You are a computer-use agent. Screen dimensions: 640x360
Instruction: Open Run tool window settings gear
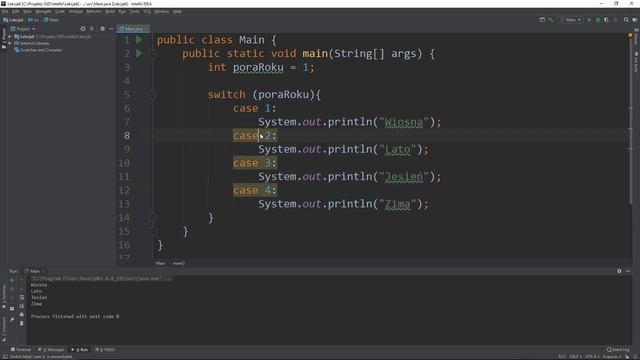click(x=619, y=271)
